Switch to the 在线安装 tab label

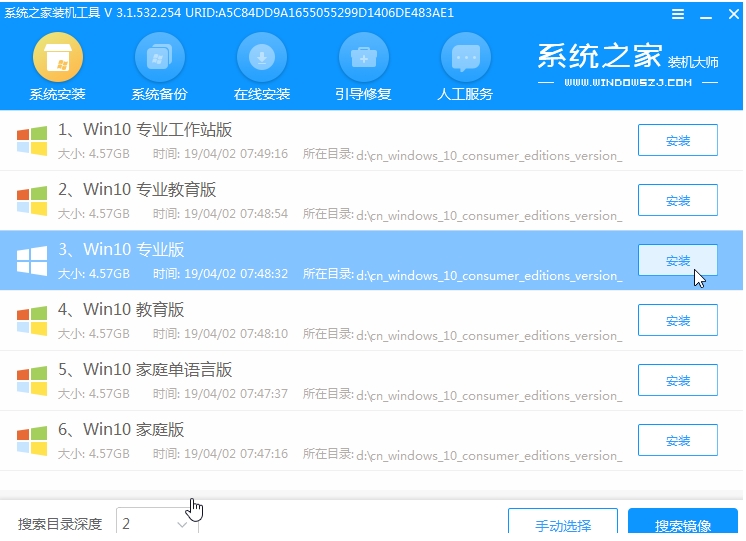coord(262,94)
